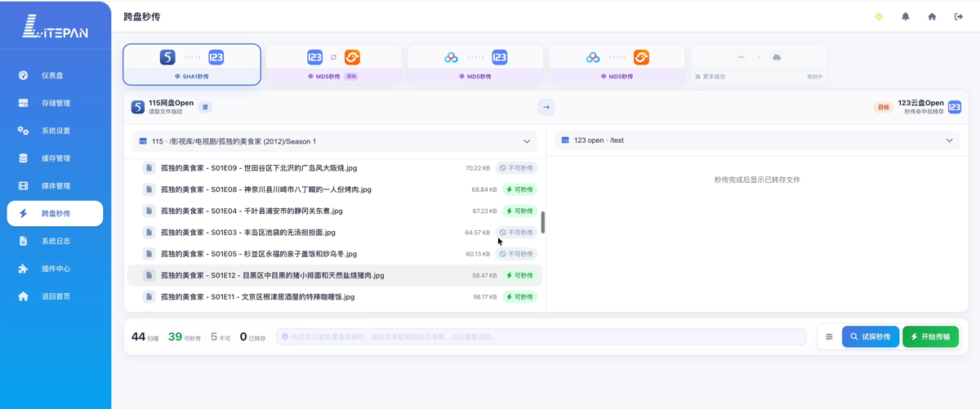Click file icon of S01E03 row
This screenshot has height=409, width=980.
149,233
